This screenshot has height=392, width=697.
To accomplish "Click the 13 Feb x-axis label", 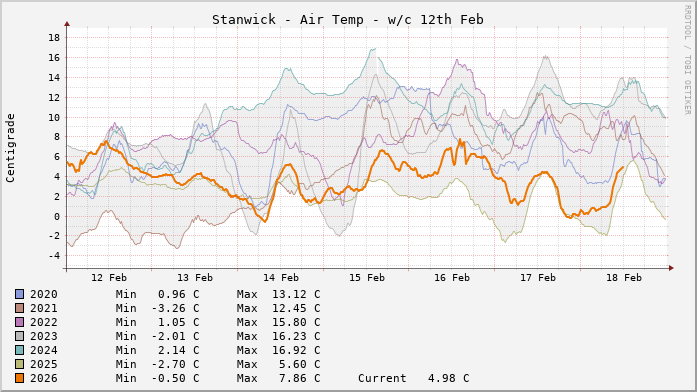I will [195, 278].
